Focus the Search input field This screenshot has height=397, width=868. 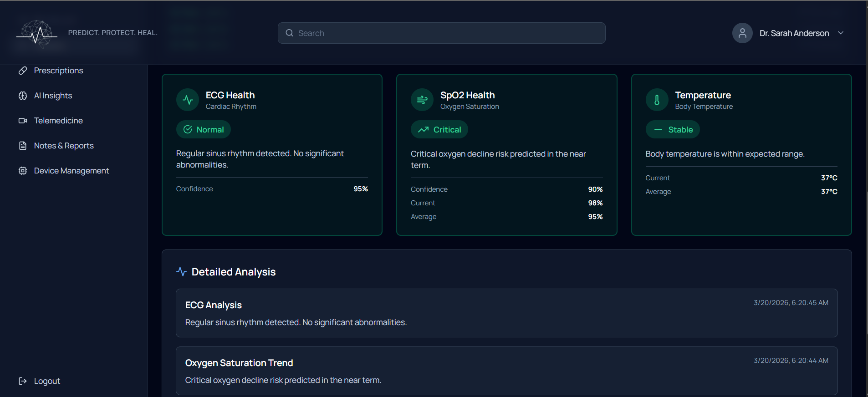(x=441, y=33)
